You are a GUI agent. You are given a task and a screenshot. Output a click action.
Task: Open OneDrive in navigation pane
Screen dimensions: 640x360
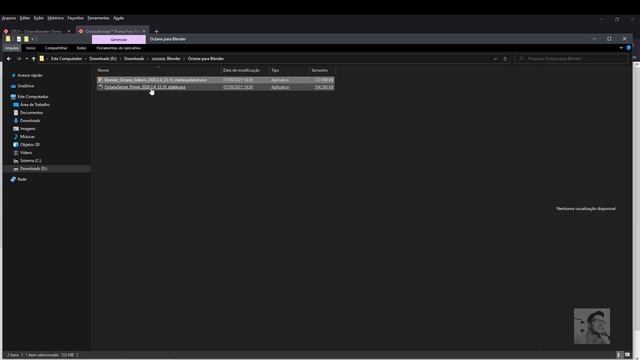[x=26, y=86]
